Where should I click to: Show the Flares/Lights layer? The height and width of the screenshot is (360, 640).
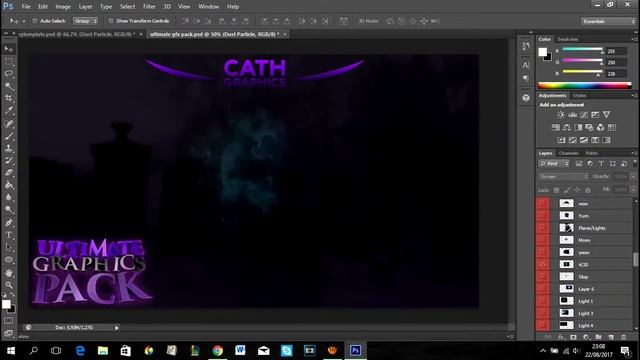(x=542, y=228)
